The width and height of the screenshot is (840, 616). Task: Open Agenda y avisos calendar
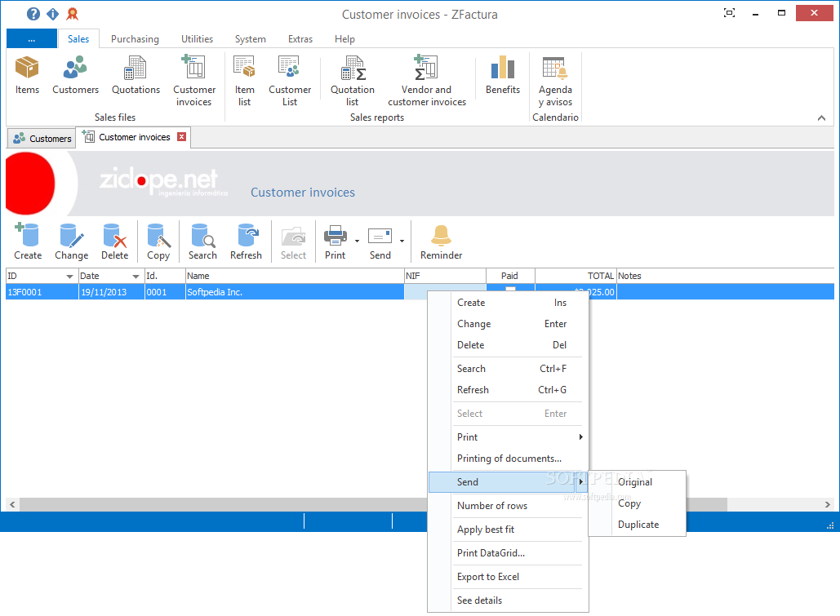point(555,80)
